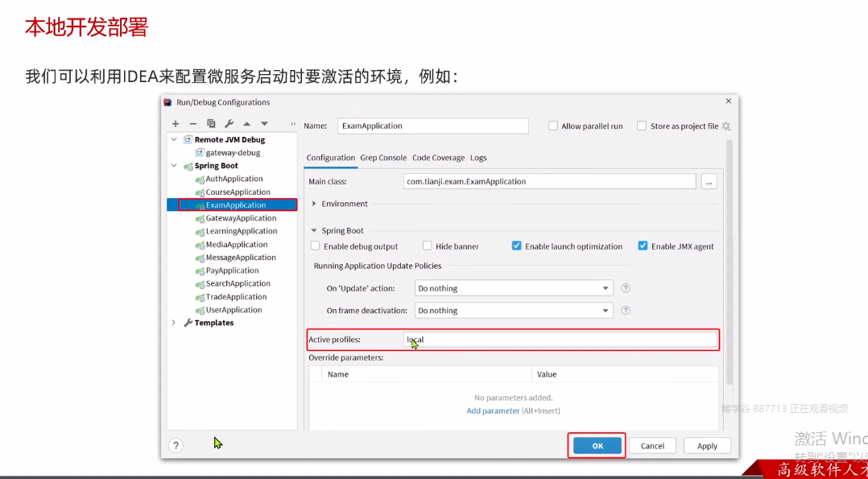Open the Logs tab
The image size is (868, 479).
pos(478,158)
